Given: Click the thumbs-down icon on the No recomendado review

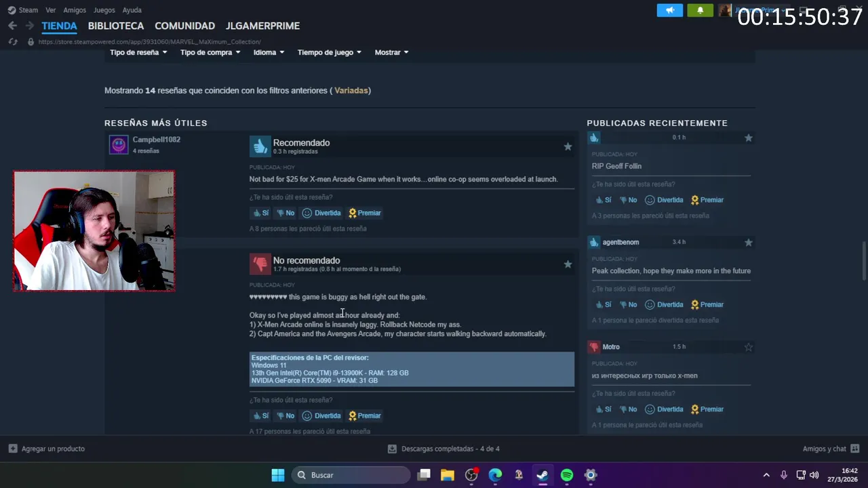Looking at the screenshot, I should [x=260, y=264].
